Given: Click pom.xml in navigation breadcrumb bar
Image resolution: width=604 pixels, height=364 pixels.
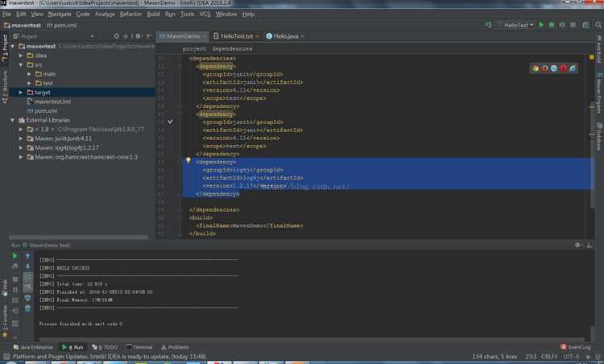Looking at the screenshot, I should 62,26.
